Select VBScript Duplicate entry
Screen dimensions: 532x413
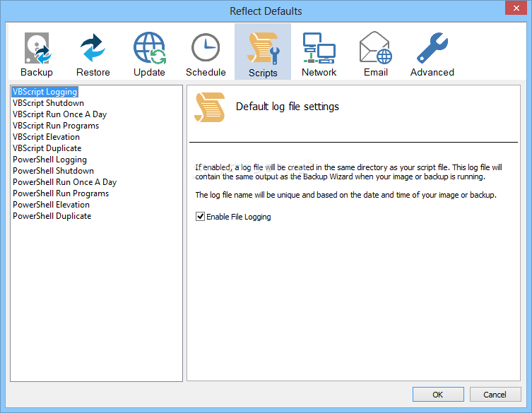47,148
